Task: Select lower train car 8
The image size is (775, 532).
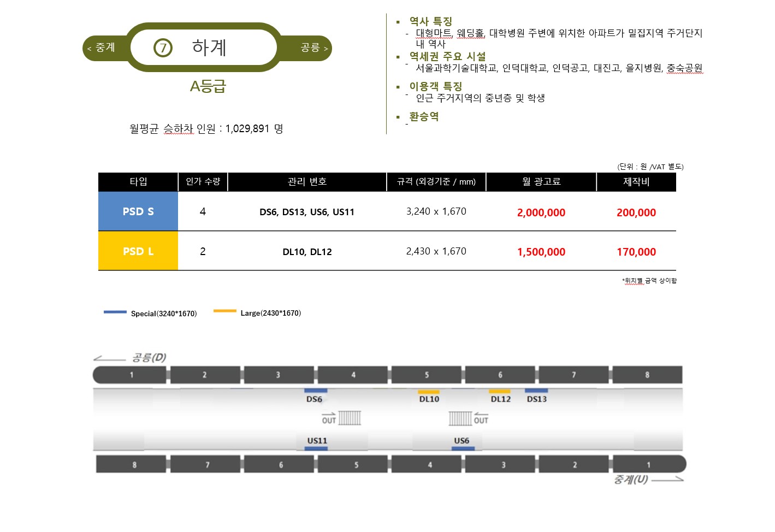Action: tap(132, 464)
